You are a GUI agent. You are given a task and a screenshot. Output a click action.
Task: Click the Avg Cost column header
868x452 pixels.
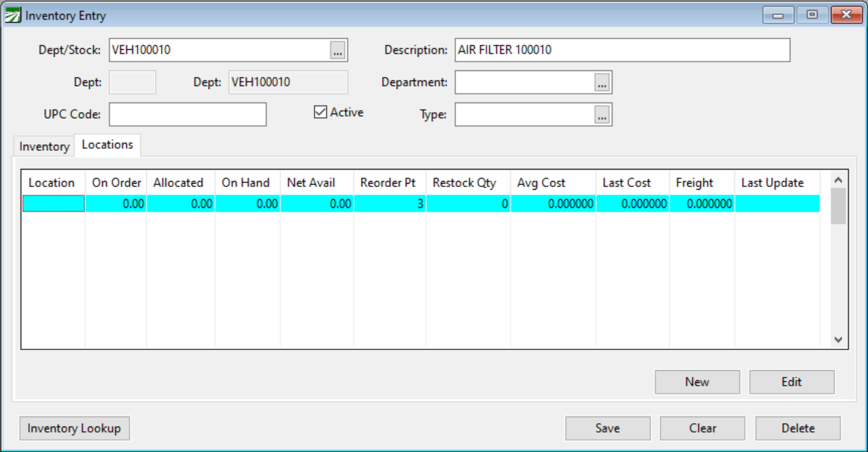point(541,182)
